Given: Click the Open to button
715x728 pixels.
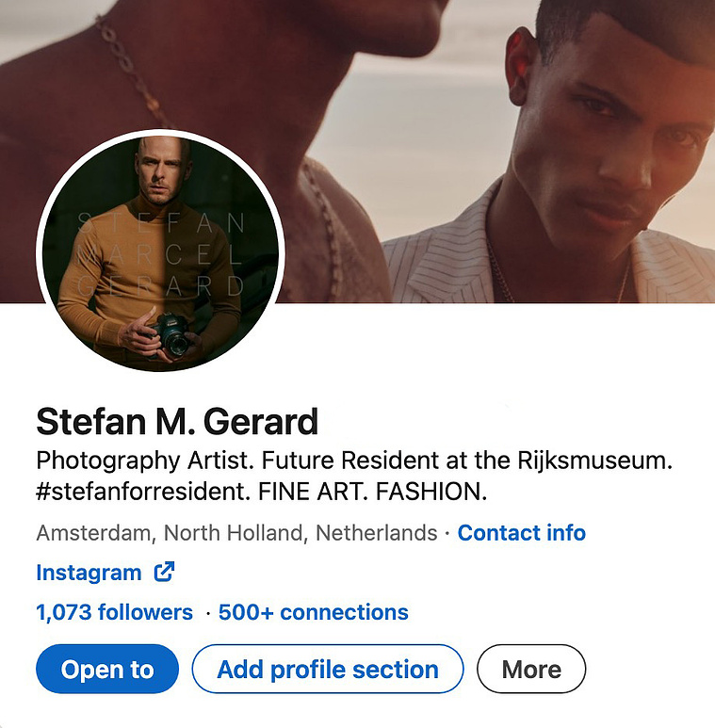Looking at the screenshot, I should pyautogui.click(x=107, y=669).
